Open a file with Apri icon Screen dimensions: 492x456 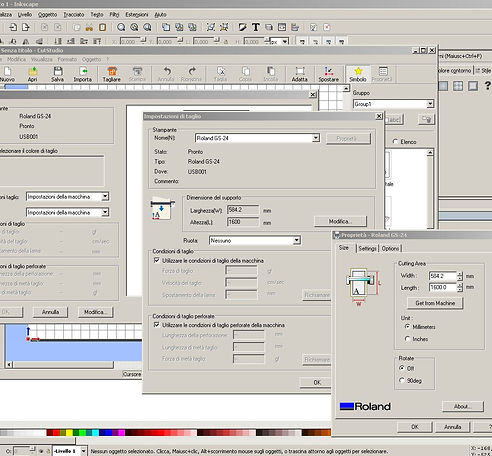(32, 71)
